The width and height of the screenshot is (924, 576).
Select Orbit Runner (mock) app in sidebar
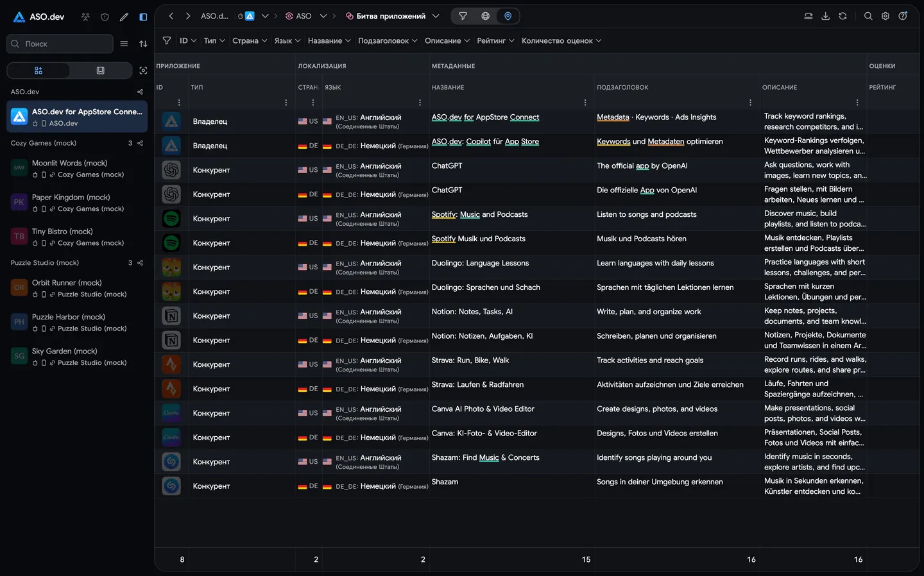77,288
